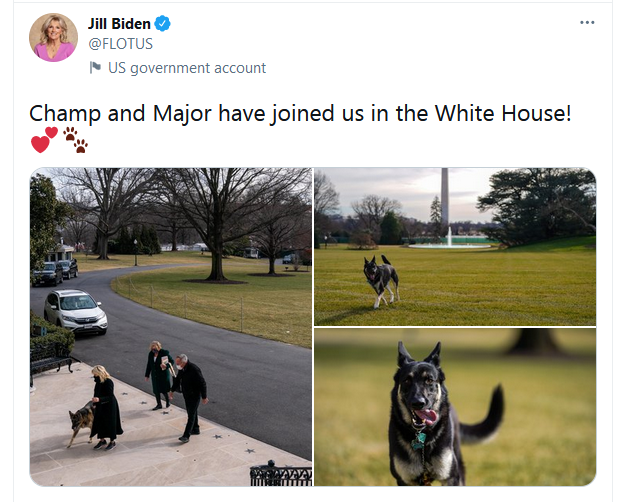Click the black bench in the left photo
Viewport: 620px width, 502px height.
pyautogui.click(x=51, y=360)
